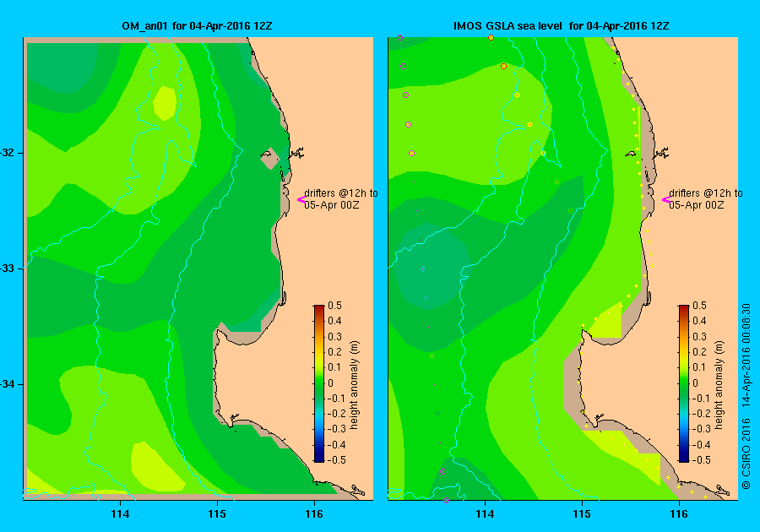Click the teal low-anomaly eddy in IMOS GSLA map
The height and width of the screenshot is (532, 760).
click(x=431, y=265)
